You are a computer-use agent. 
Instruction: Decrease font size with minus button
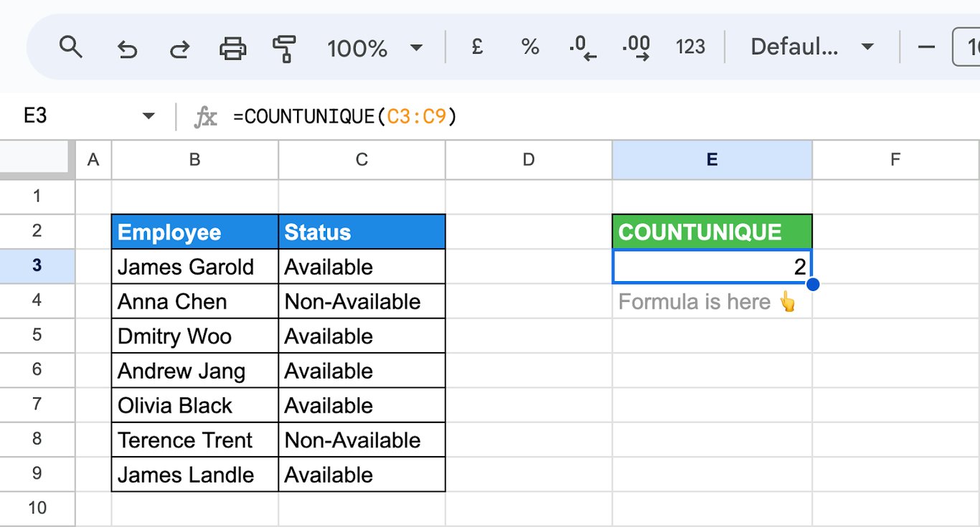coord(926,47)
